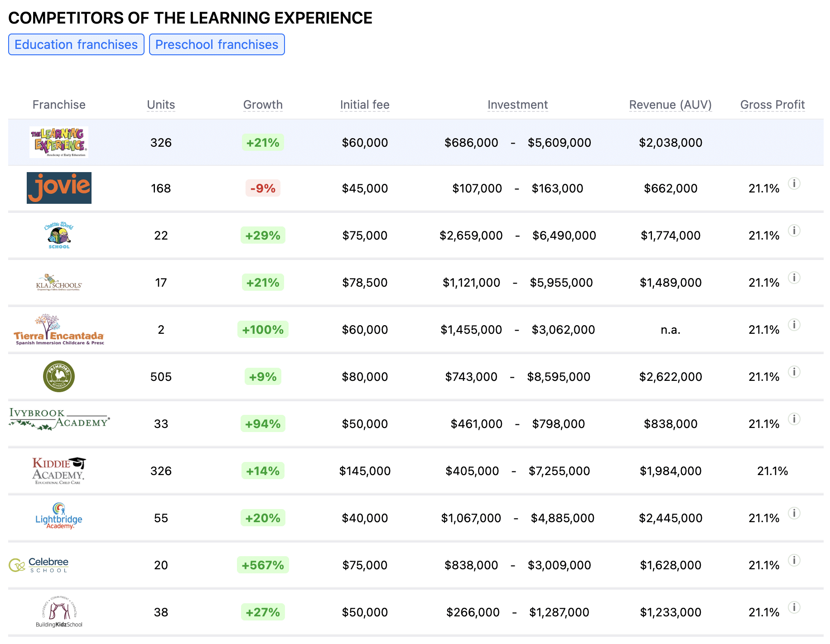Click Kiddie Academy's 21.1% gross profit

(772, 471)
